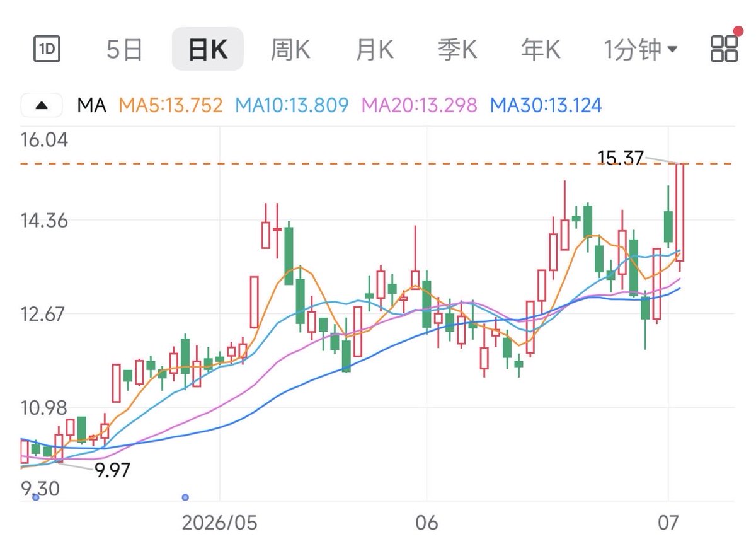
Task: Click the 15.37 high price label
Action: pos(621,158)
